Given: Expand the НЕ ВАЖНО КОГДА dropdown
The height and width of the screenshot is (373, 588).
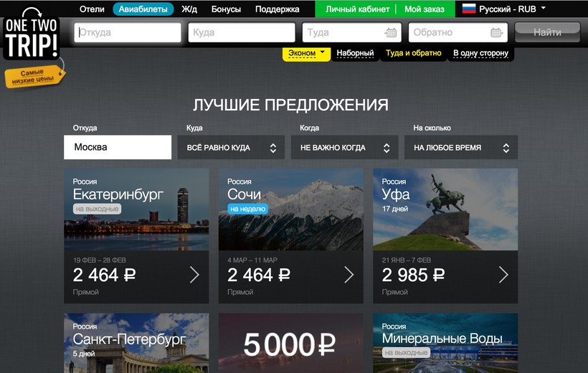Looking at the screenshot, I should click(x=345, y=148).
